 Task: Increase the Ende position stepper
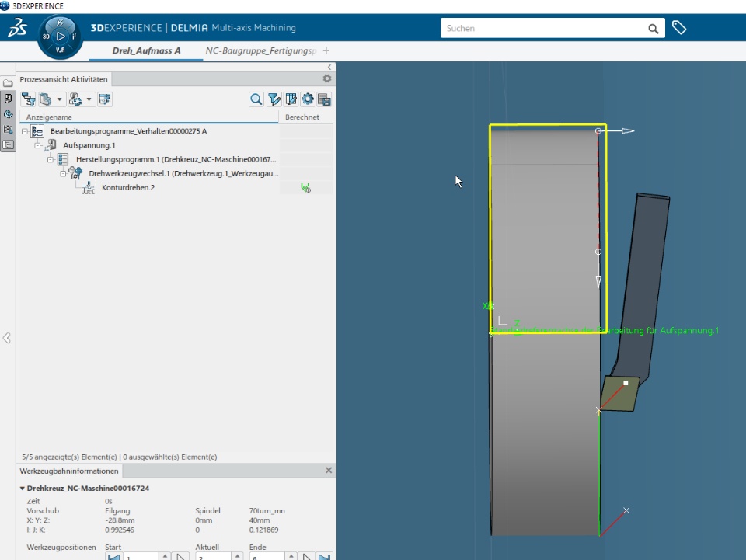point(291,555)
